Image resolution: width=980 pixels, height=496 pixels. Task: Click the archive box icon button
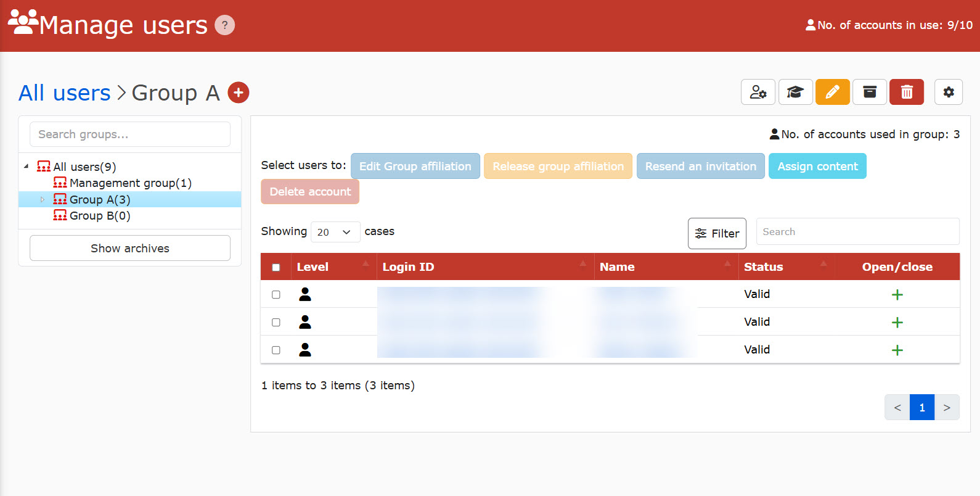point(869,93)
